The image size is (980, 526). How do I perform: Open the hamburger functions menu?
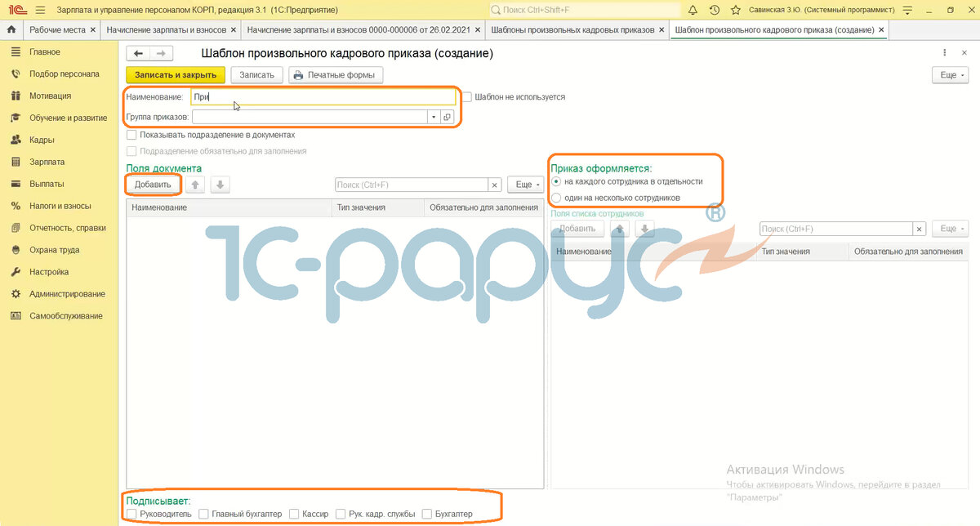40,10
